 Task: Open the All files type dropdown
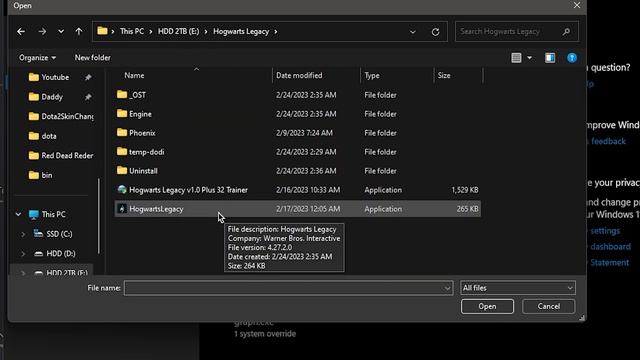tap(518, 288)
